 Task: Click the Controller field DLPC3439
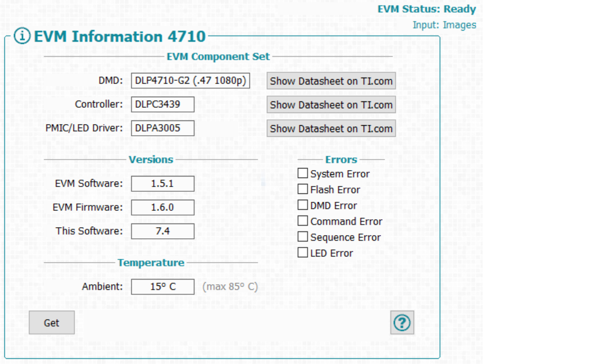click(163, 105)
